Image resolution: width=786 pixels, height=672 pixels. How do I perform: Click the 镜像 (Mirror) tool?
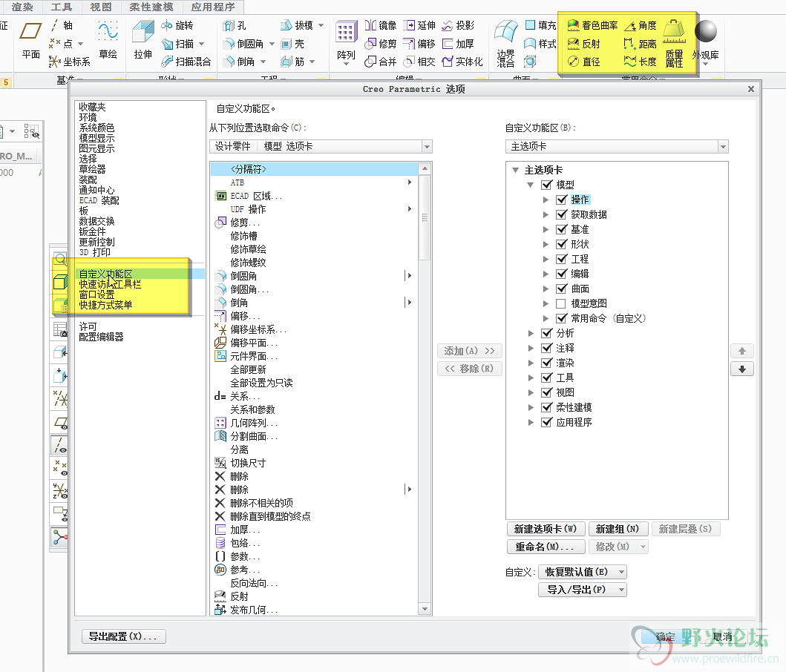(x=381, y=25)
